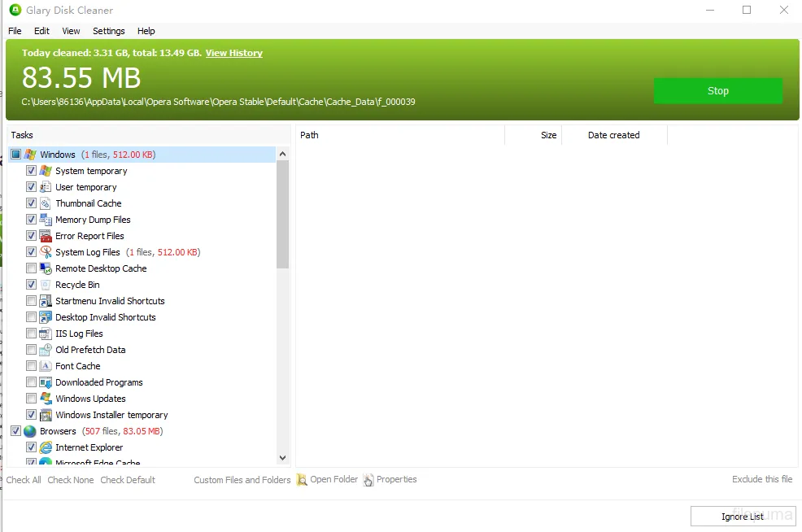Click the Windows category flag icon

tap(30, 155)
